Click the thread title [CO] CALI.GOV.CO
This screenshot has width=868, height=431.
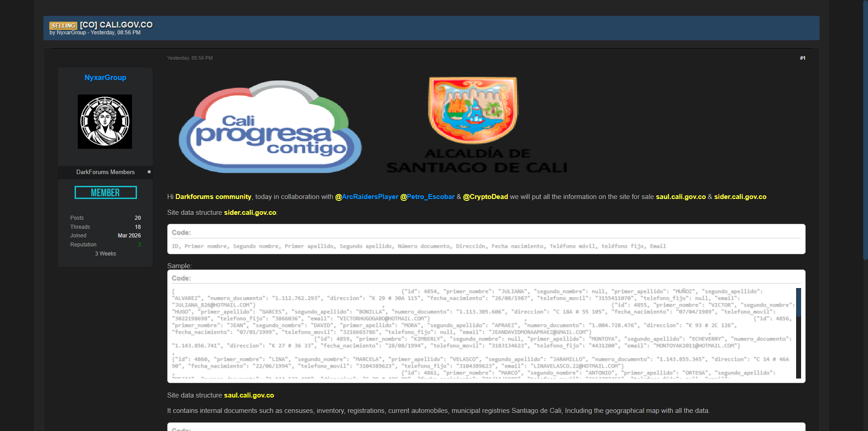click(116, 25)
